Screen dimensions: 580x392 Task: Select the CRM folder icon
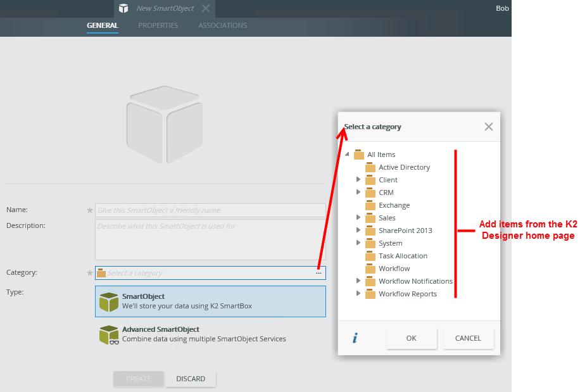click(x=370, y=193)
